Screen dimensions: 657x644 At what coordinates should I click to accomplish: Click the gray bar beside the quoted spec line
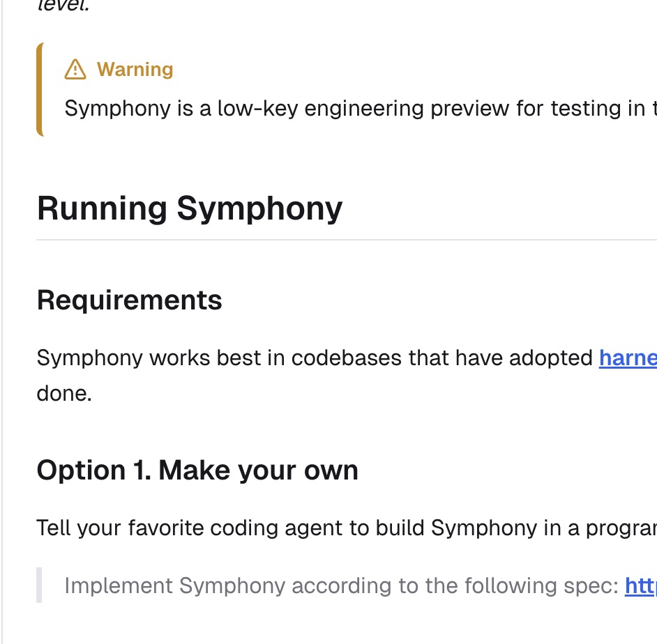click(x=39, y=585)
